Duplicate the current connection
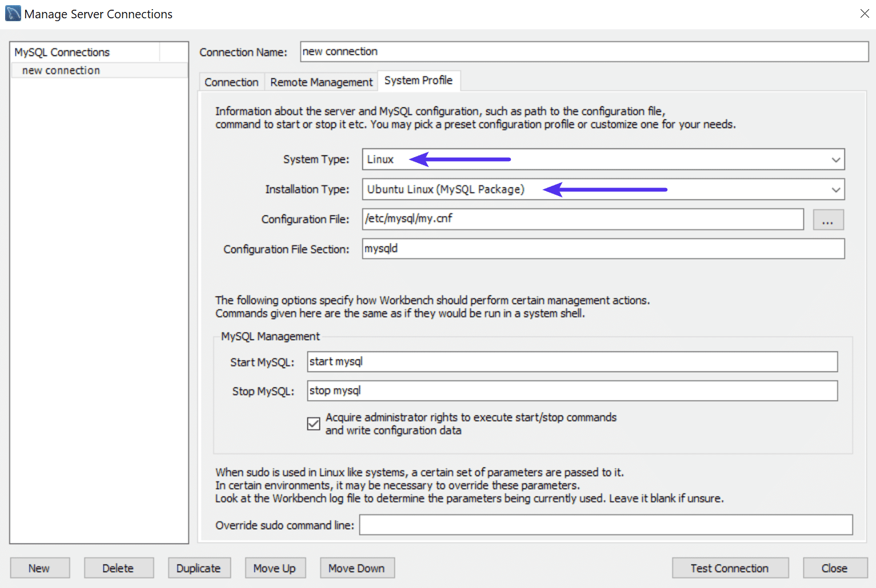 199,568
